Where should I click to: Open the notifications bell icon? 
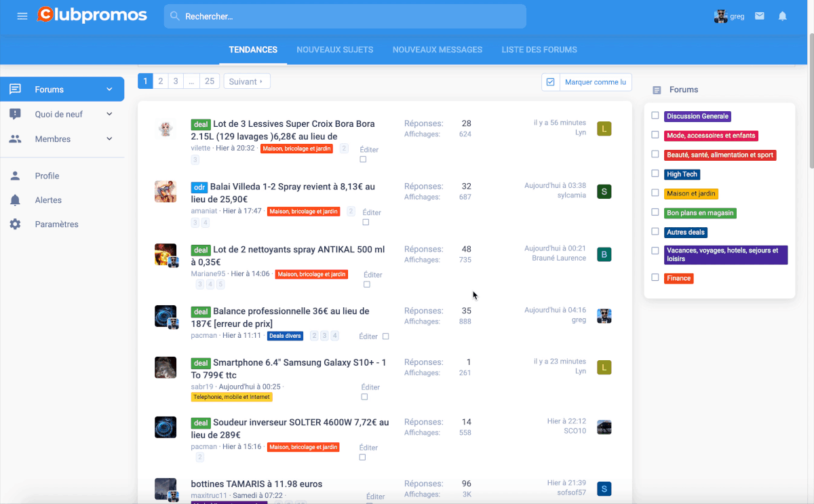click(x=782, y=16)
